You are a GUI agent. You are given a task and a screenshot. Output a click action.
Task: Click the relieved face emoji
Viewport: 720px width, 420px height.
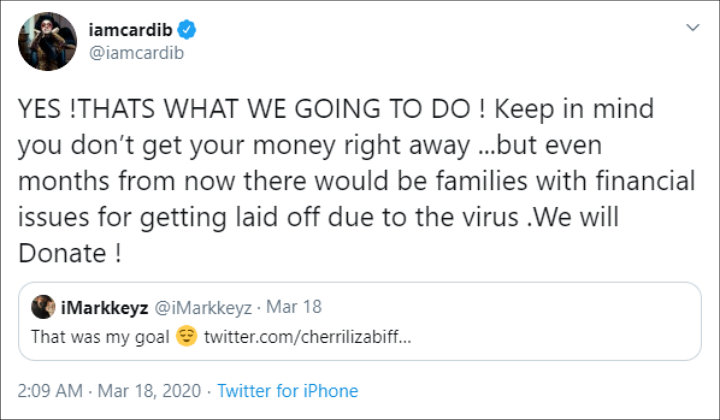coord(186,336)
